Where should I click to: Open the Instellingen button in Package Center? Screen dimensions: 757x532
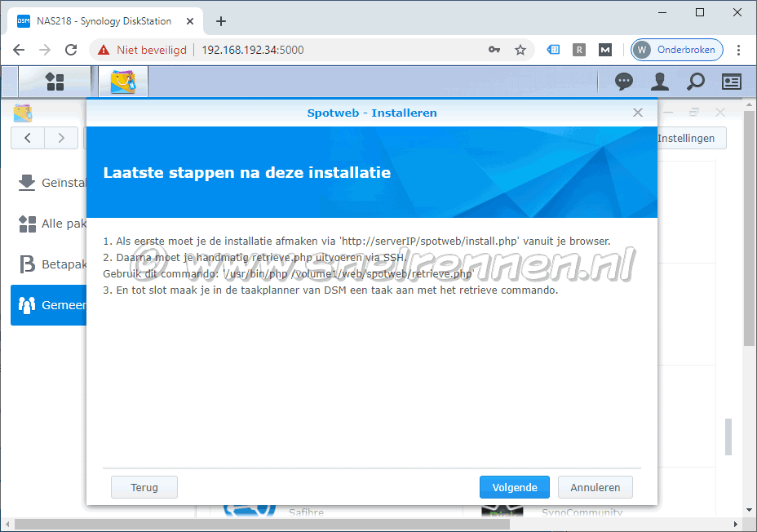click(692, 138)
